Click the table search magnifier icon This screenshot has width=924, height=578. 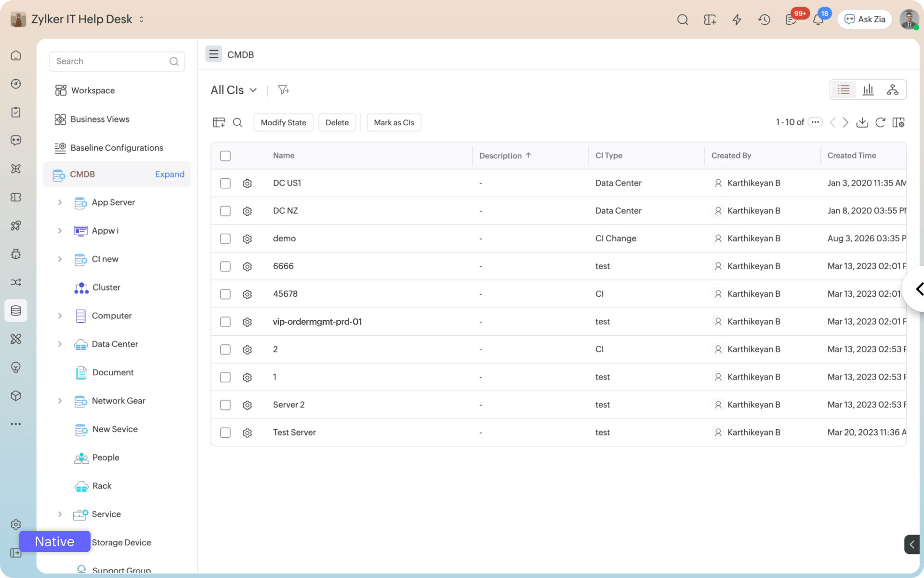pos(238,122)
